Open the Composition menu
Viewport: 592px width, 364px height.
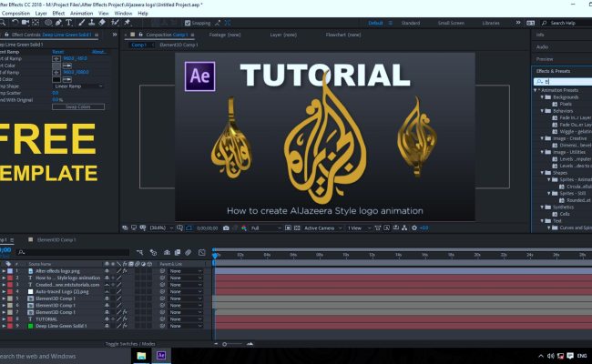[15, 14]
